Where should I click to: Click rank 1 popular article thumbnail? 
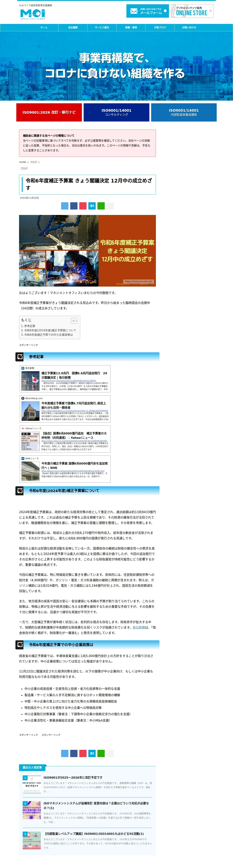(x=32, y=784)
